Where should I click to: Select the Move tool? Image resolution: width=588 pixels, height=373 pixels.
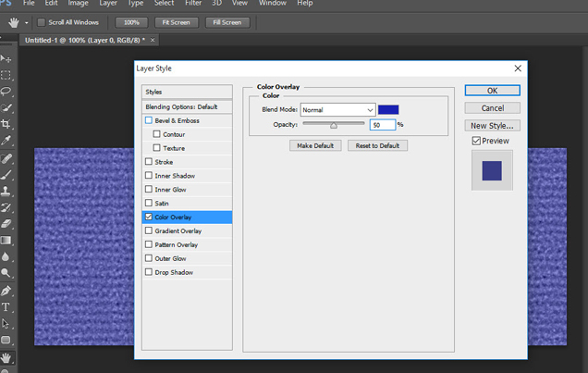pyautogui.click(x=6, y=58)
